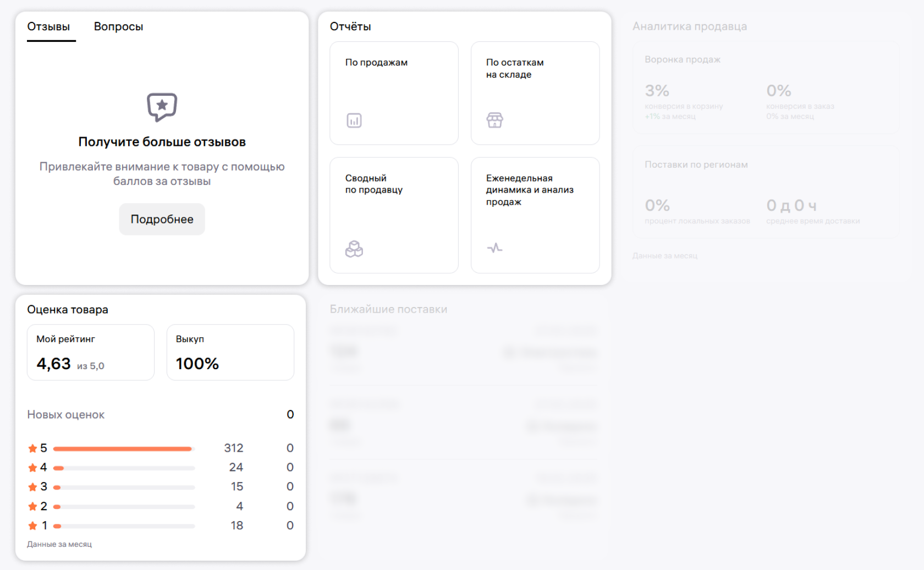Click the review star speech bubble icon
Screen dimensions: 924x570
point(162,107)
